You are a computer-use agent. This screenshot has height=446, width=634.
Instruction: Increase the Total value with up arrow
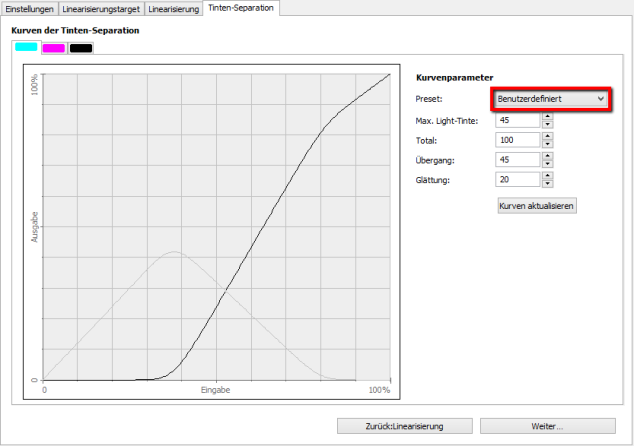pyautogui.click(x=547, y=136)
